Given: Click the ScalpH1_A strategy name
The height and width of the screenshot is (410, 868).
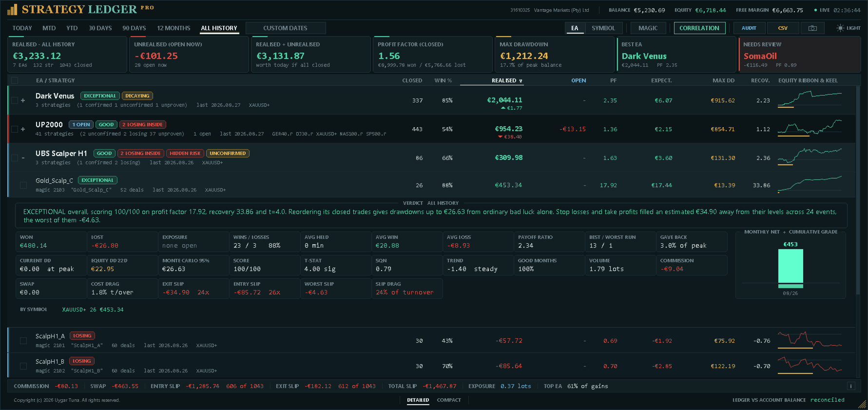Looking at the screenshot, I should 50,336.
